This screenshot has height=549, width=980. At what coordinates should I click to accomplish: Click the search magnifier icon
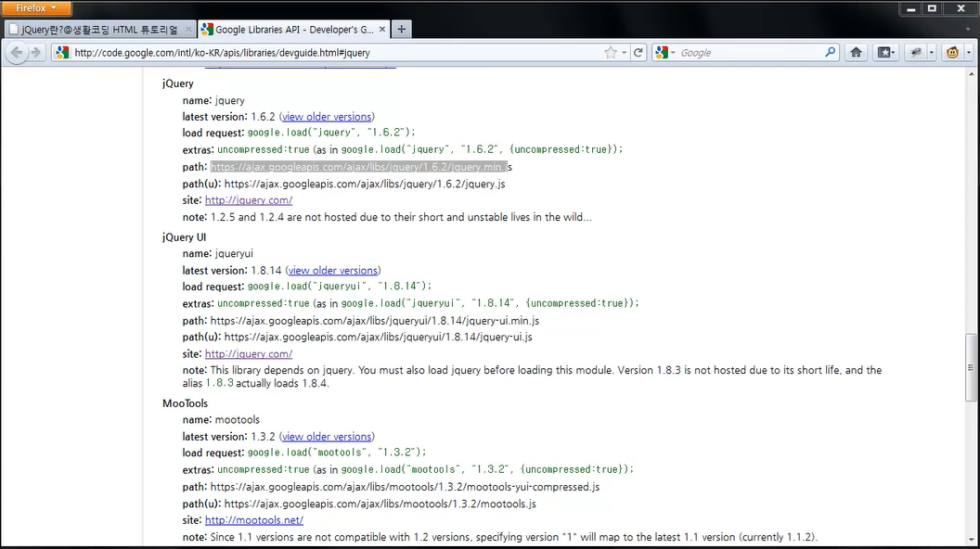[x=830, y=53]
